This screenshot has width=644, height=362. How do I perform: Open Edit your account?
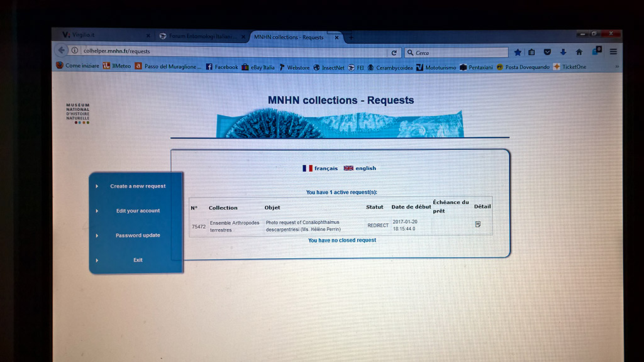click(138, 211)
